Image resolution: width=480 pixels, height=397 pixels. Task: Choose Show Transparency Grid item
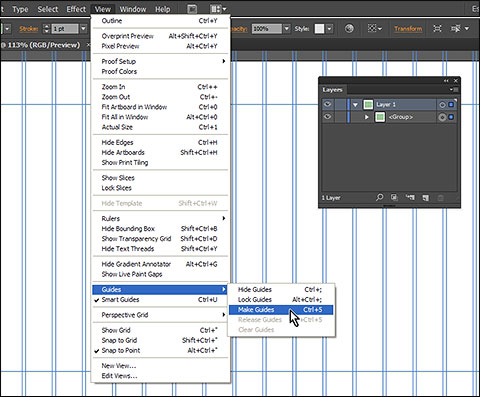pos(159,239)
